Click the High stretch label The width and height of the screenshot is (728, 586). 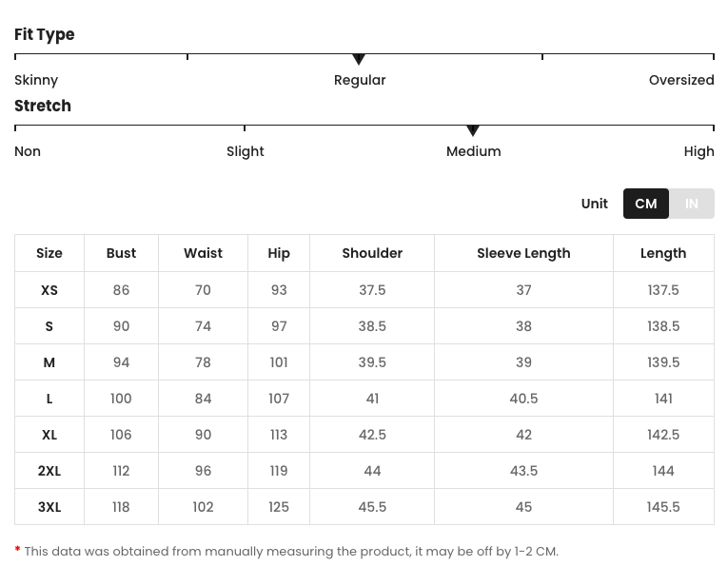coord(698,151)
